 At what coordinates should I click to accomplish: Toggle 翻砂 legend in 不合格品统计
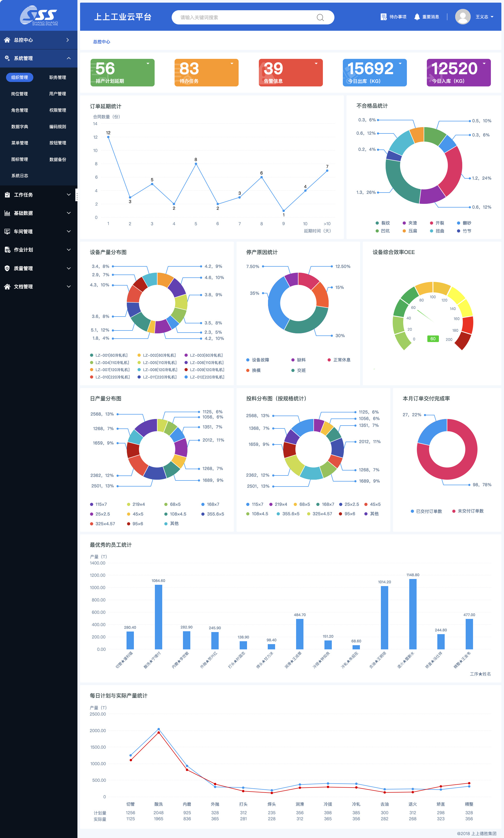(x=464, y=223)
